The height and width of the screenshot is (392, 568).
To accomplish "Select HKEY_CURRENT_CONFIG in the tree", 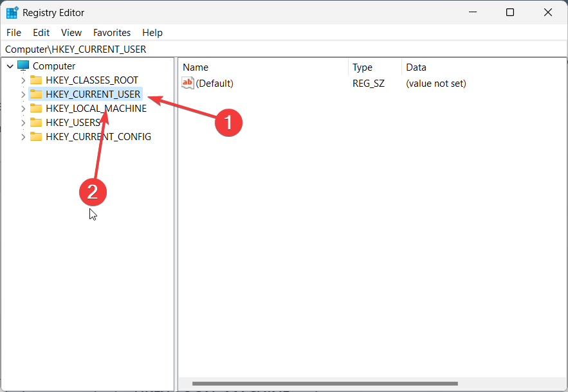I will (x=98, y=136).
